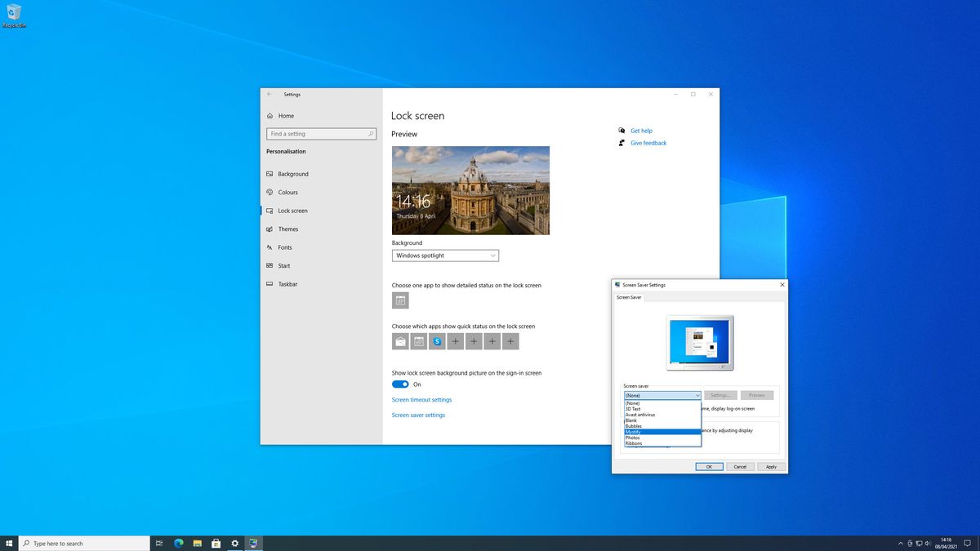Switch to the Screen Saver tab
This screenshot has width=980, height=551.
click(x=629, y=297)
